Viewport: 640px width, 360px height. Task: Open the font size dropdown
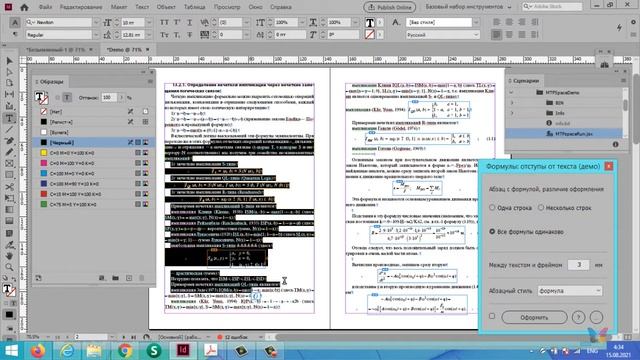coord(149,22)
